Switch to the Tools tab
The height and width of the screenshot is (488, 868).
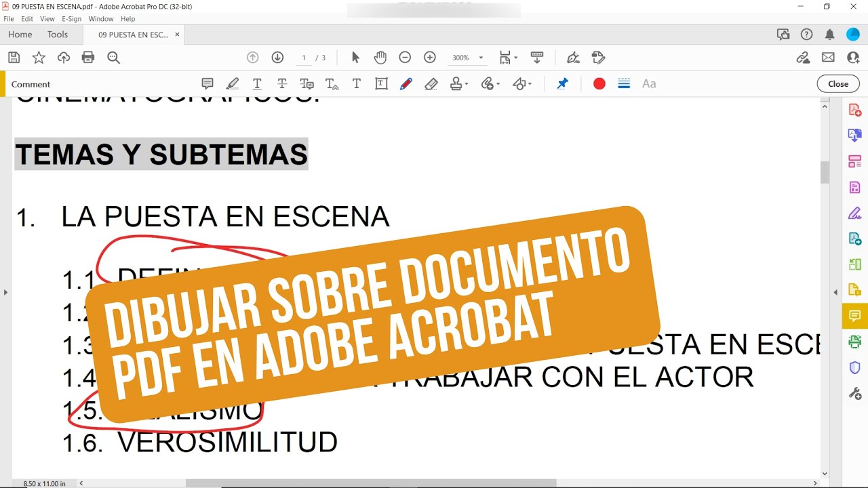(x=58, y=35)
